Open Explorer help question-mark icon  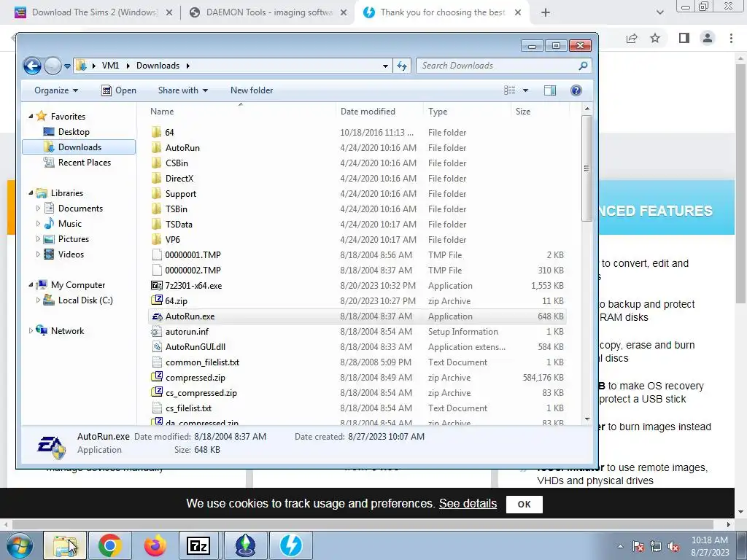coord(576,90)
